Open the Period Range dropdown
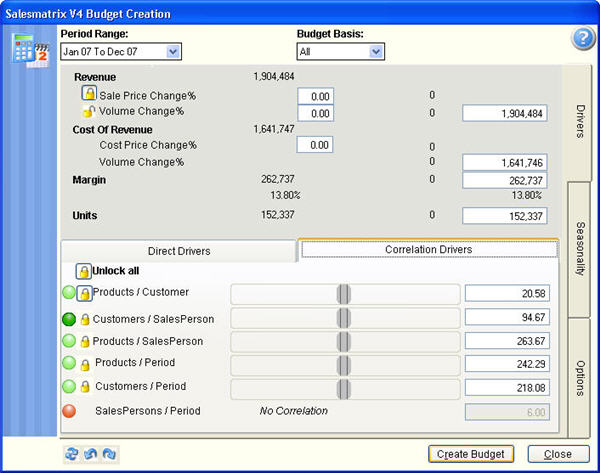600x473 pixels. [174, 51]
